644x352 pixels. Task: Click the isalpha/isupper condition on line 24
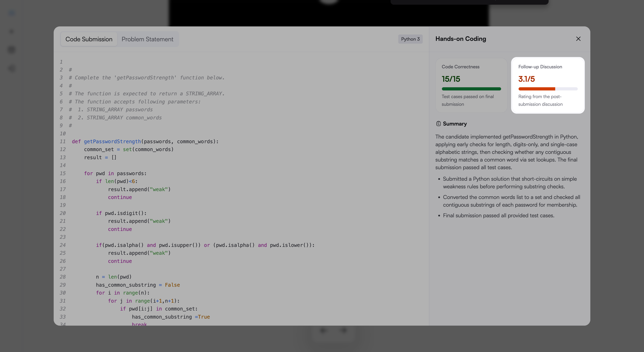point(205,245)
